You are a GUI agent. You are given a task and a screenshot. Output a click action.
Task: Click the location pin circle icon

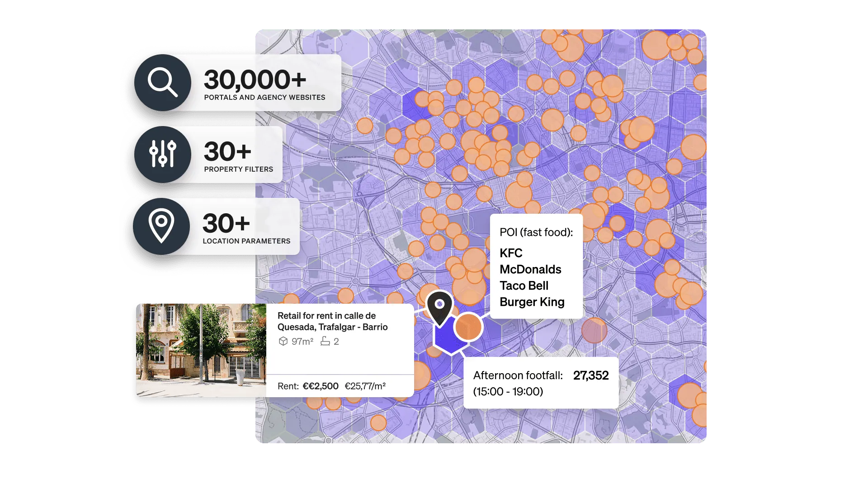click(161, 226)
